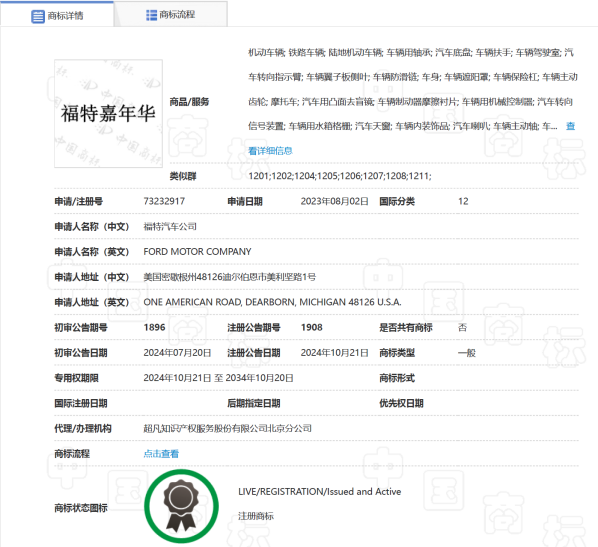The image size is (598, 547).
Task: Click the 后期指定日期 label
Action: (x=254, y=403)
